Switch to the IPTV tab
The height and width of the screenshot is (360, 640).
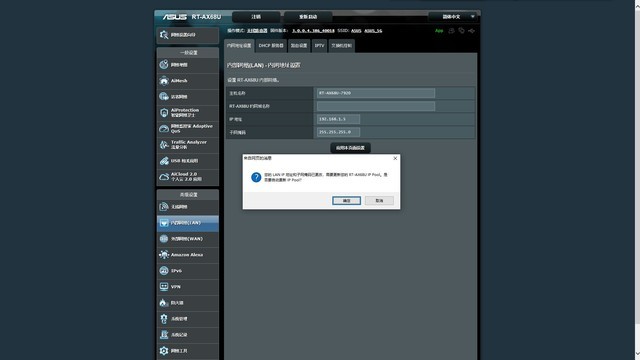[x=319, y=46]
